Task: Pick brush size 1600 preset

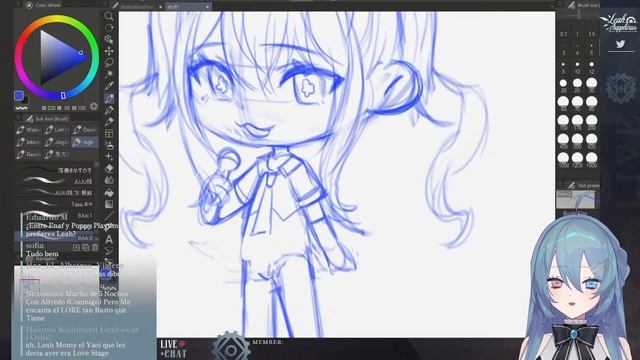Action: coord(591,160)
